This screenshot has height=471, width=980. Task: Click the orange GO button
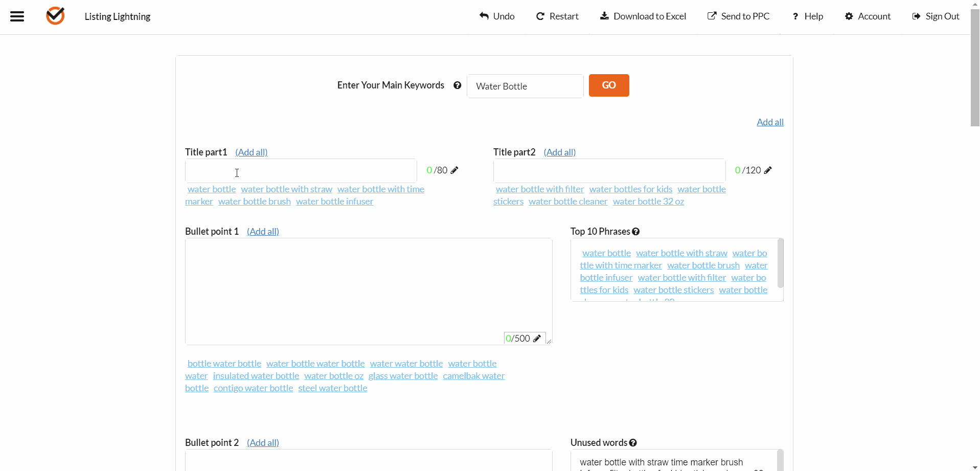pos(609,85)
